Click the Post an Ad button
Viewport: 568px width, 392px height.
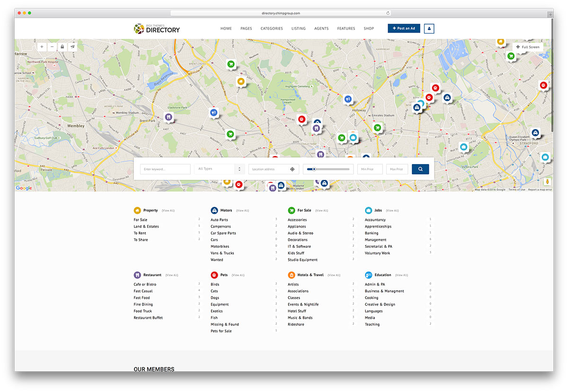point(404,28)
